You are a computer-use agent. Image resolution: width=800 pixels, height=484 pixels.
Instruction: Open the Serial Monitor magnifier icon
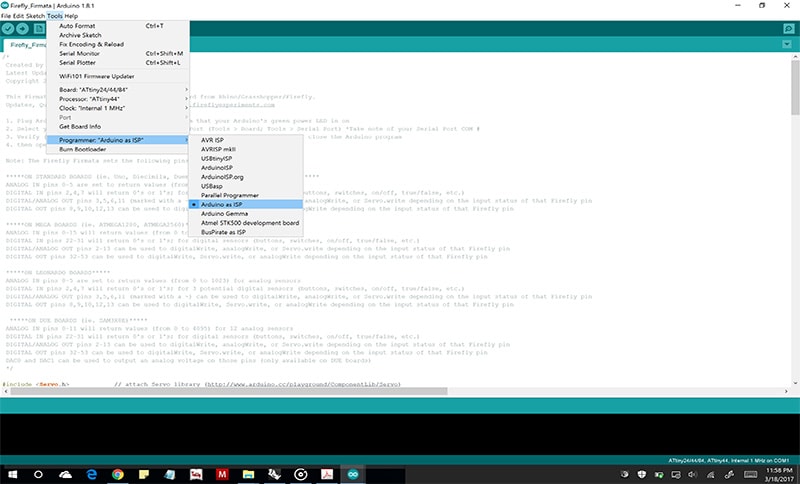tap(788, 29)
